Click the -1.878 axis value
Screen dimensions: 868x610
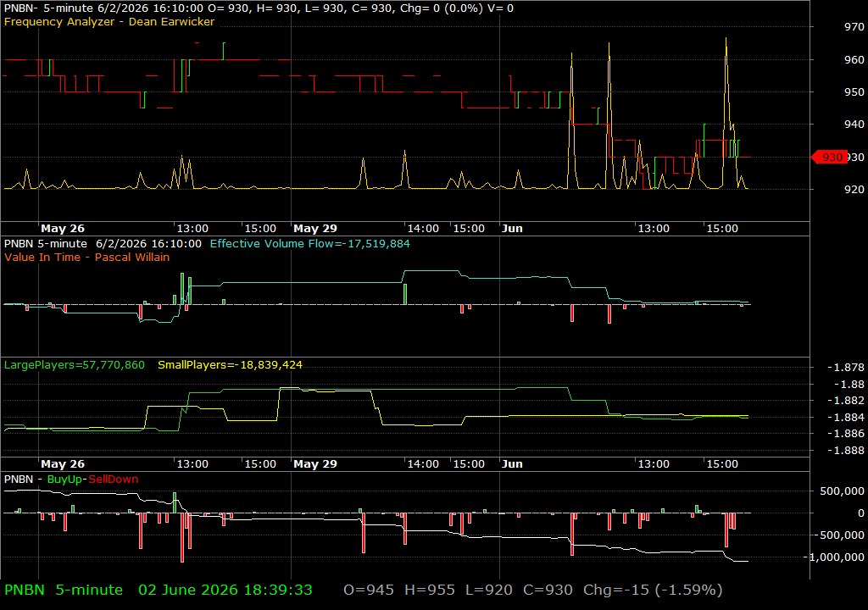(x=846, y=368)
